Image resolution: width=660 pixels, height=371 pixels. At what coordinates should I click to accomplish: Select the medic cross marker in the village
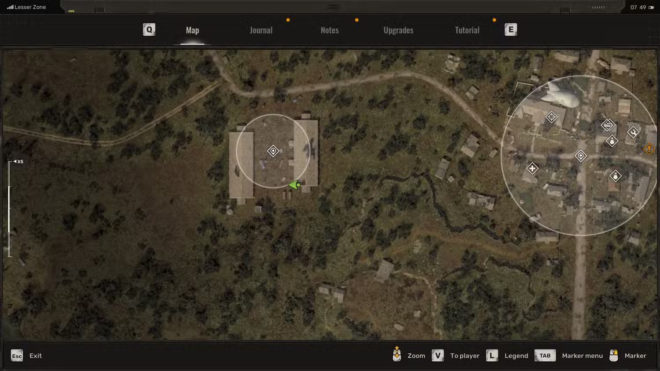pos(532,168)
